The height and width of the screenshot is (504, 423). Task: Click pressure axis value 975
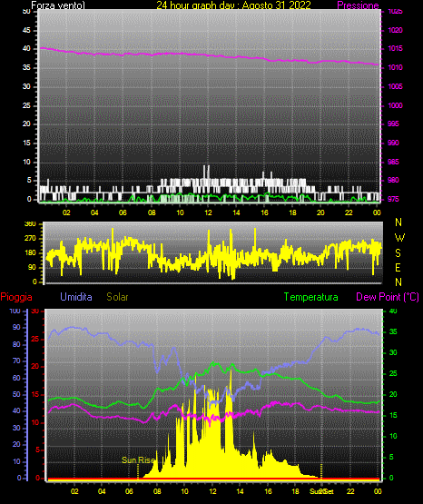click(393, 199)
